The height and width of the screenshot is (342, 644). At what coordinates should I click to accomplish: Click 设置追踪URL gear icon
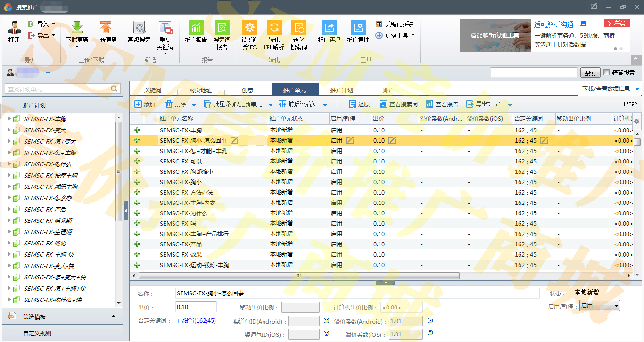coord(249,28)
